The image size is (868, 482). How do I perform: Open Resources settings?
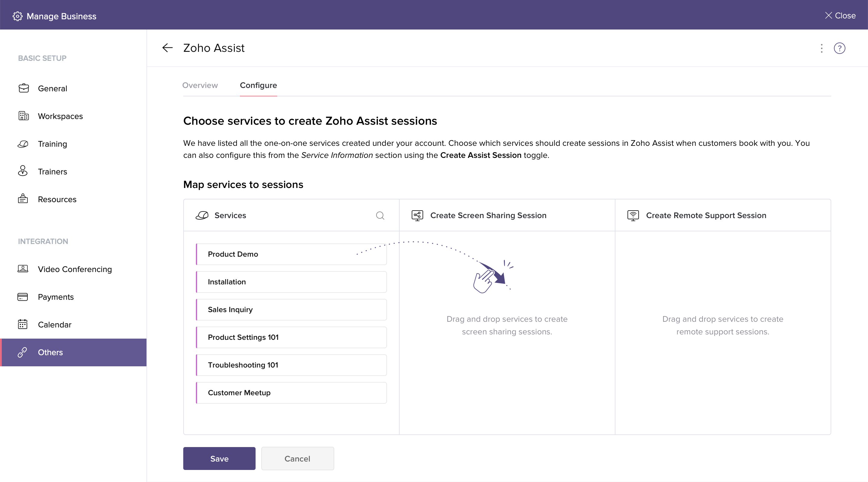(x=57, y=199)
